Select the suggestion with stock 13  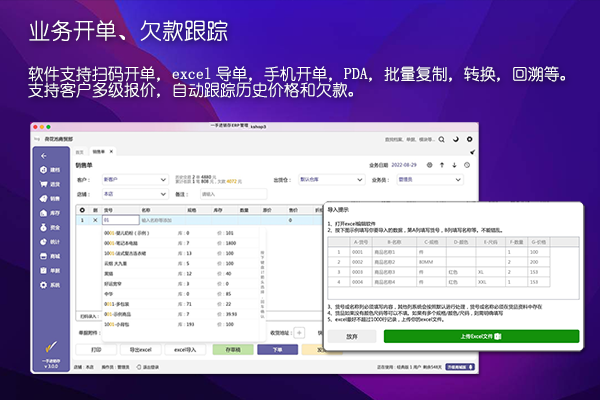[x=180, y=253]
